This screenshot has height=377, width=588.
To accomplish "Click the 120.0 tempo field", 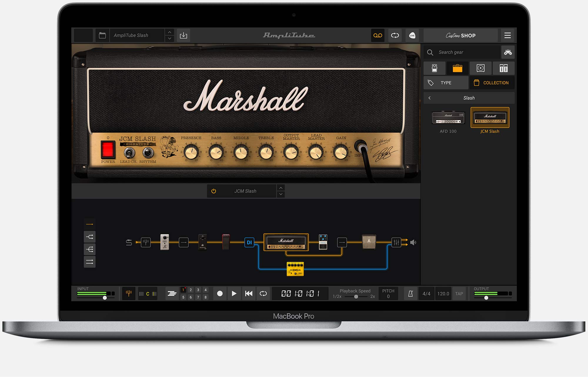I will point(443,294).
